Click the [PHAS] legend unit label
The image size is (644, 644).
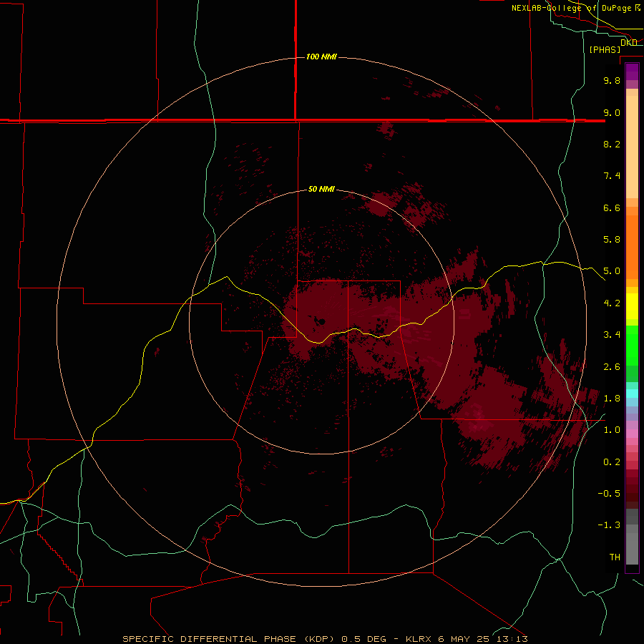point(605,49)
